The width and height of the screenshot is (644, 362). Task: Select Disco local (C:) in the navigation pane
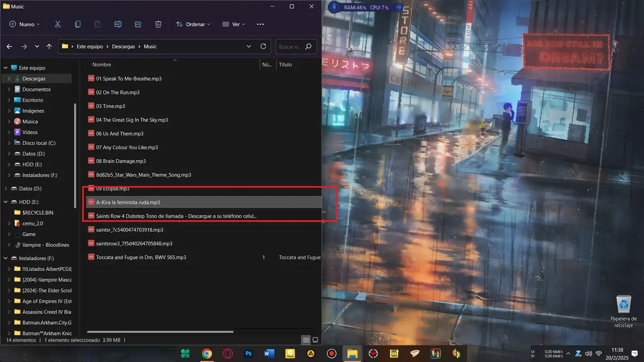pyautogui.click(x=39, y=143)
